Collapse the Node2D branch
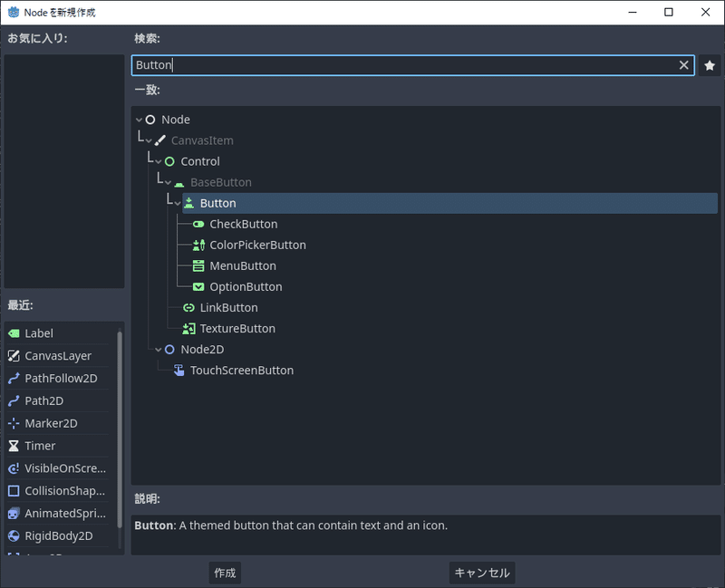Viewport: 725px width, 588px height. coord(159,350)
